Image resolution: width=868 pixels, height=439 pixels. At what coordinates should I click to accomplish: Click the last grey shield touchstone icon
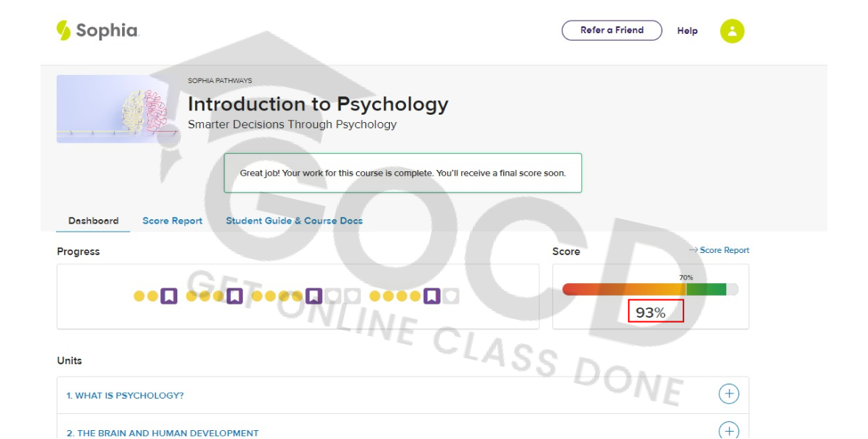(x=452, y=296)
